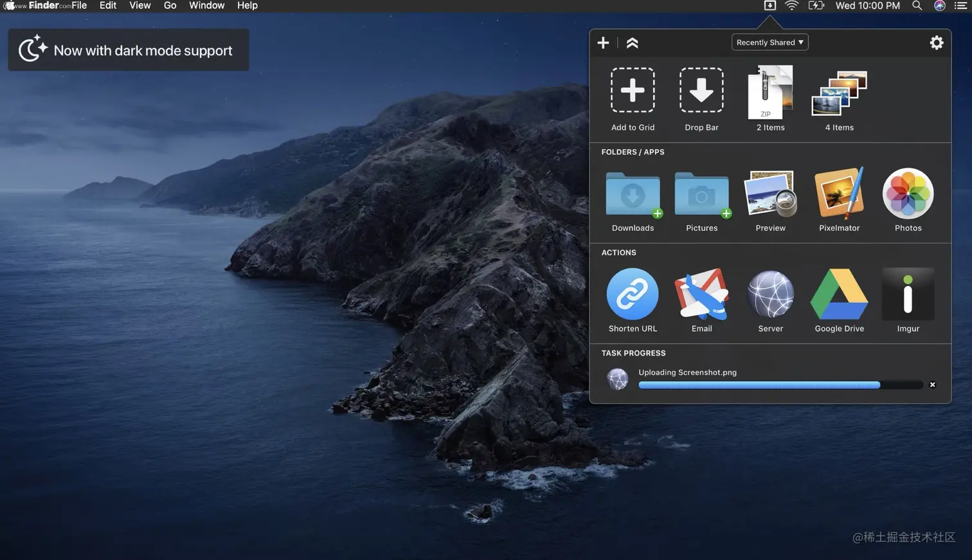Viewport: 972px width, 560px height.
Task: Click the 'Uploading Screenshot.png' text
Action: (x=687, y=372)
